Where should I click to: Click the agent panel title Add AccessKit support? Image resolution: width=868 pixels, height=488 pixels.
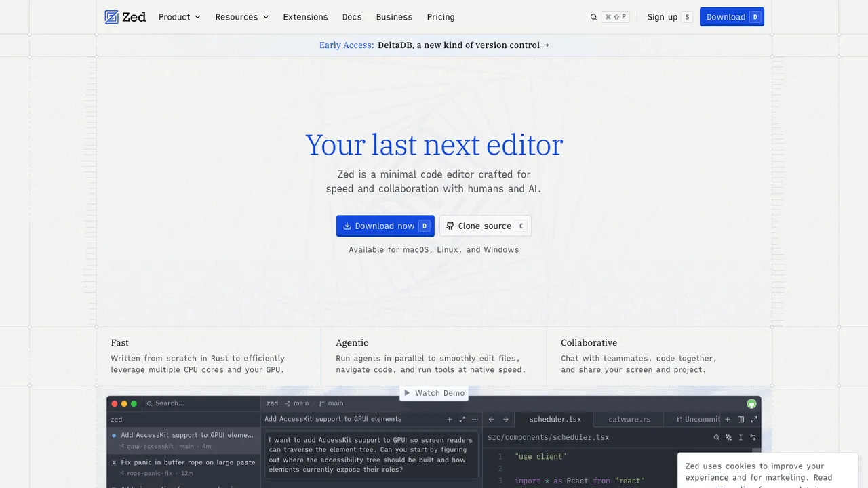coord(333,420)
